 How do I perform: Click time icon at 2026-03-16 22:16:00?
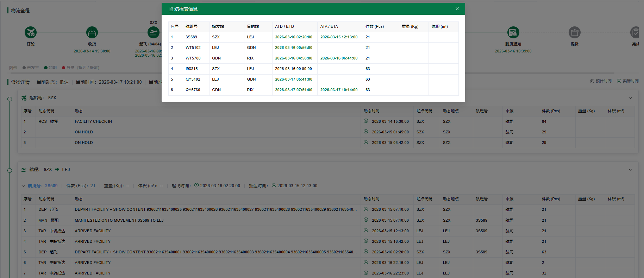pyautogui.click(x=366, y=262)
